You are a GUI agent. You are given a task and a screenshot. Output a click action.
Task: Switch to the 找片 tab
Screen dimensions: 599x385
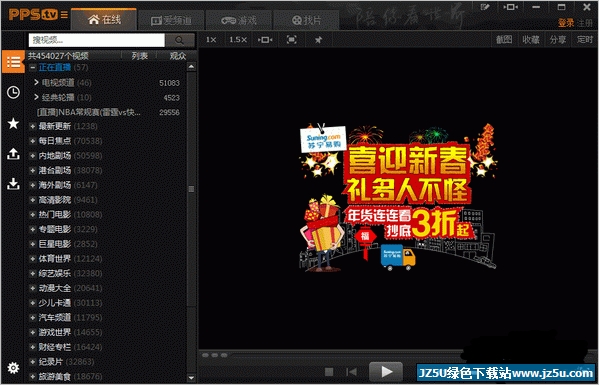point(306,20)
